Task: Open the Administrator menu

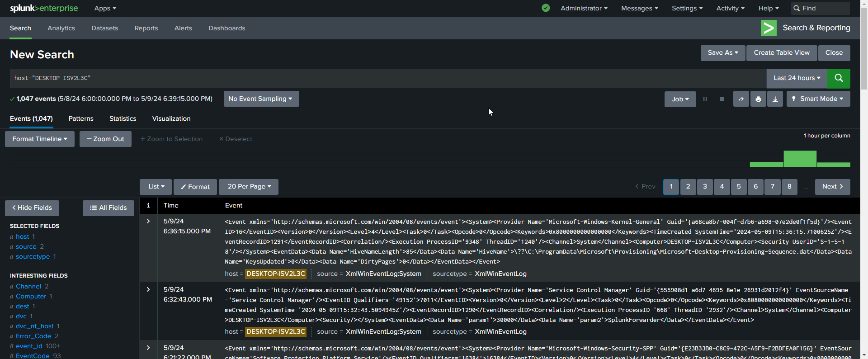Action: (584, 8)
